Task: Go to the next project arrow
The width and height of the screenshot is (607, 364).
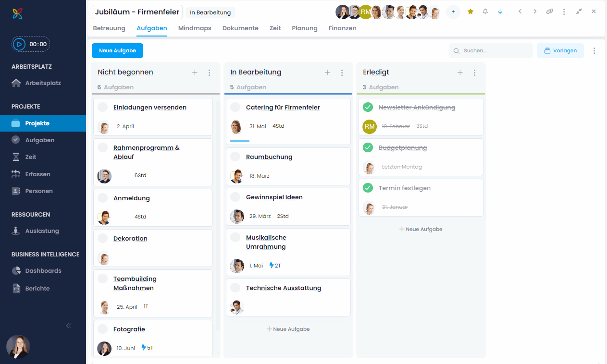Action: (535, 12)
